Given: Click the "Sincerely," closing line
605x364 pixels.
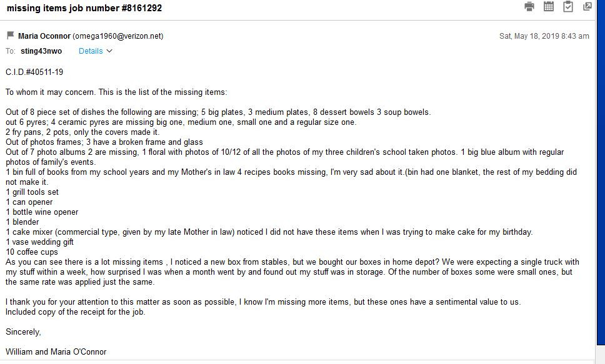Looking at the screenshot, I should 24,332.
